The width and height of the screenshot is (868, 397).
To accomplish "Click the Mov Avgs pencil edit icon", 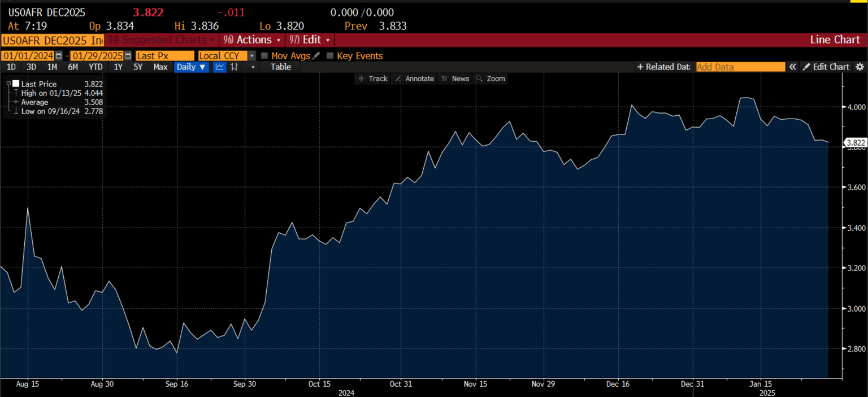I will click(x=316, y=56).
